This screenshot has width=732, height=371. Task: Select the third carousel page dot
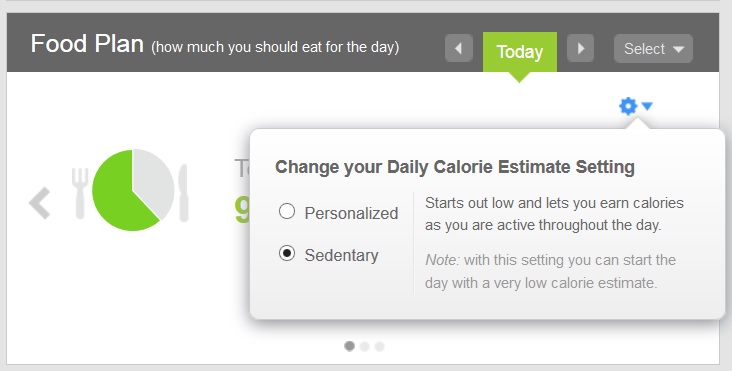380,346
